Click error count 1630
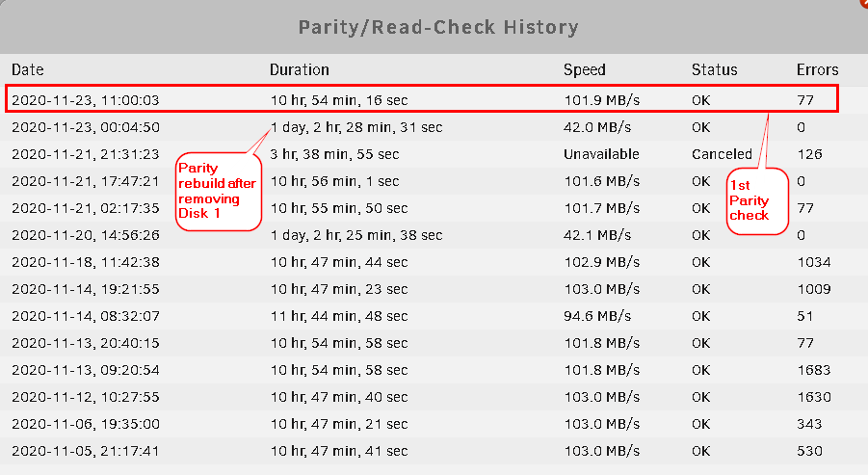 pyautogui.click(x=814, y=398)
